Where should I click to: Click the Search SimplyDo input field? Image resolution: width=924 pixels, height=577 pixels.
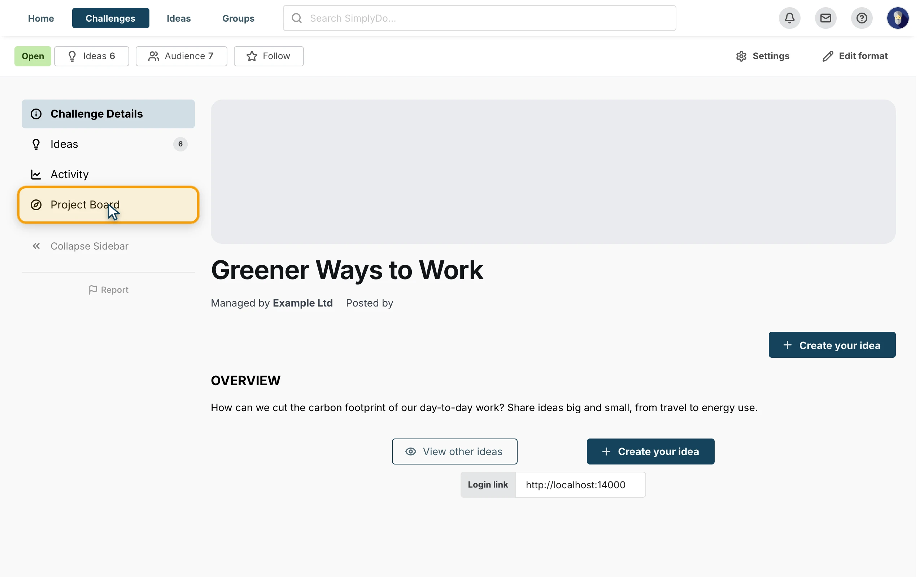[480, 18]
